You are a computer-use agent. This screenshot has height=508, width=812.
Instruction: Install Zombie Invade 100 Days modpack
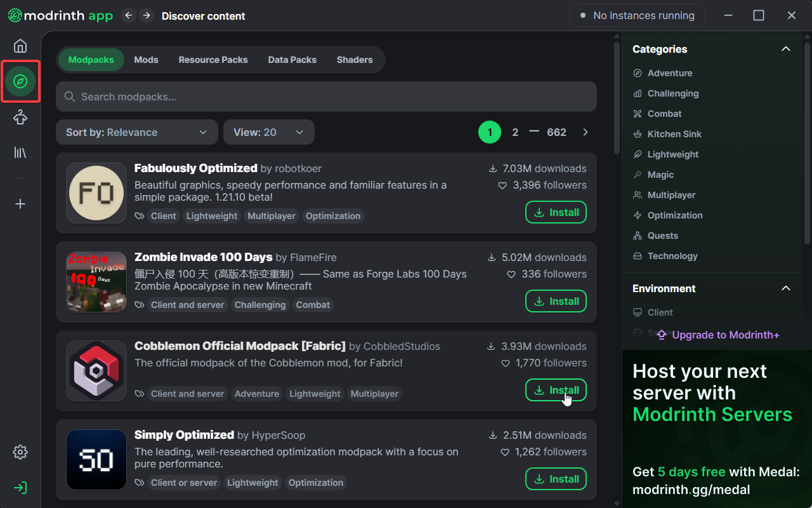pos(556,301)
